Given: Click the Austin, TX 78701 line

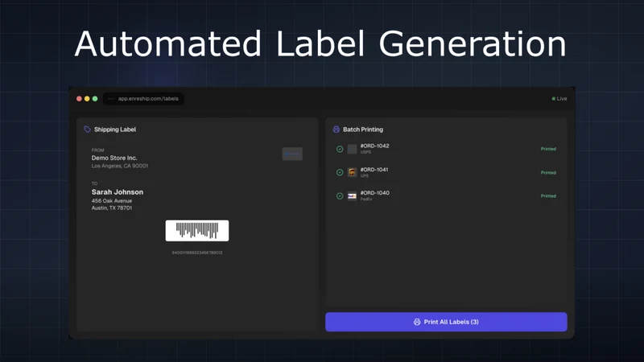Looking at the screenshot, I should (x=112, y=208).
